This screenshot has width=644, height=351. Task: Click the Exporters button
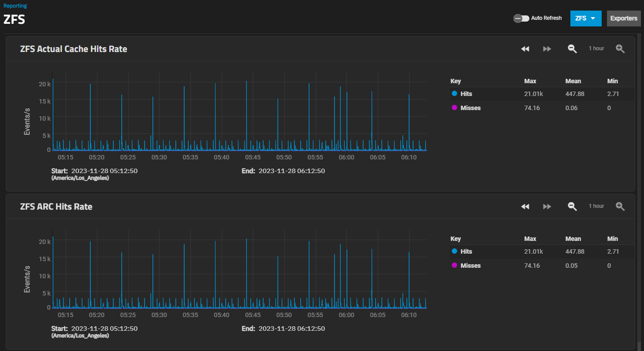(624, 18)
